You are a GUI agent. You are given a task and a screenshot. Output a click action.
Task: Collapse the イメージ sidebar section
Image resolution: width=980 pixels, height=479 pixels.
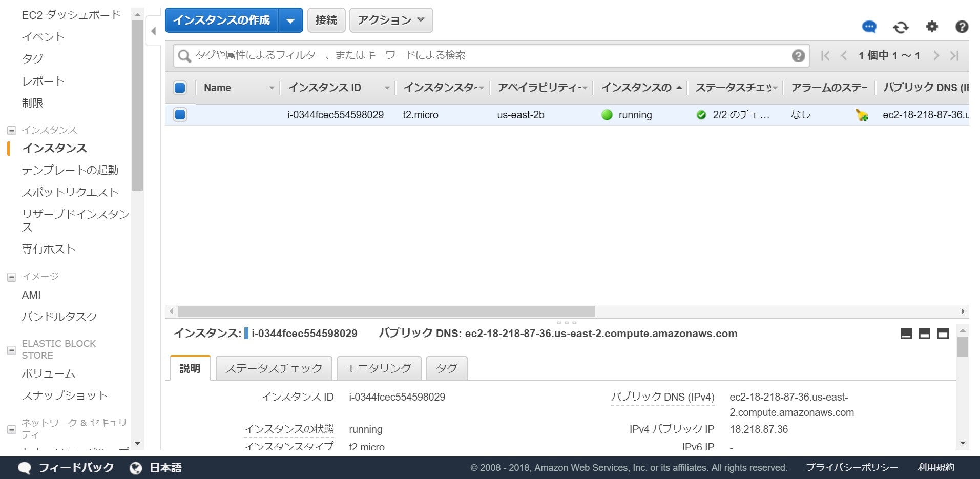(12, 277)
